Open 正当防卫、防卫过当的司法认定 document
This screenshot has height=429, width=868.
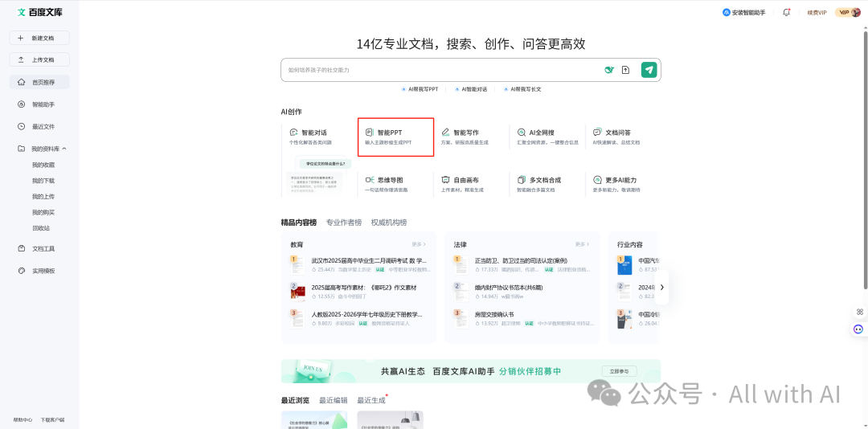[521, 261]
